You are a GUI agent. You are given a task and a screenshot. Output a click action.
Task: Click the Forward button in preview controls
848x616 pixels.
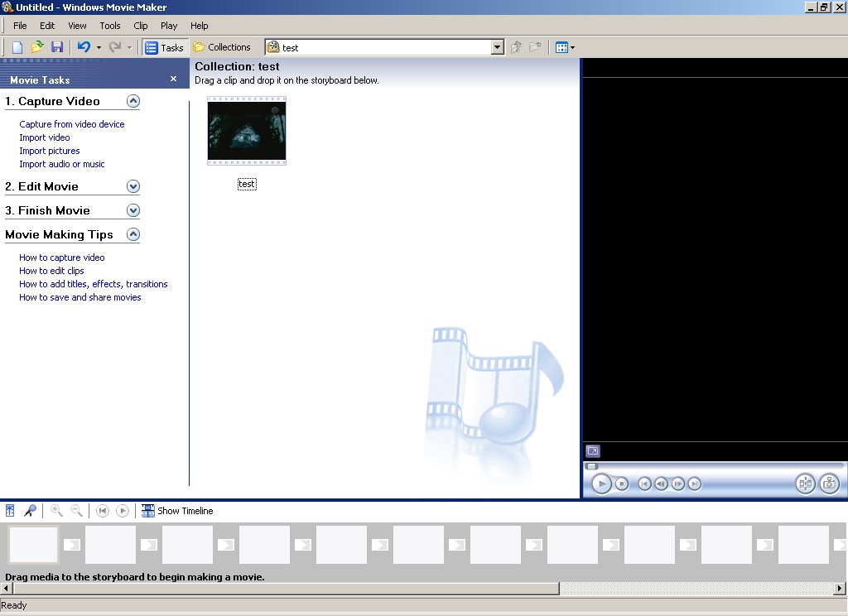pos(695,484)
